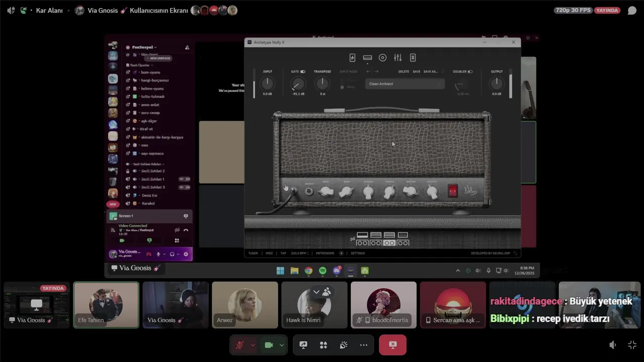
Task: Click the red disconnect button
Action: click(392, 345)
